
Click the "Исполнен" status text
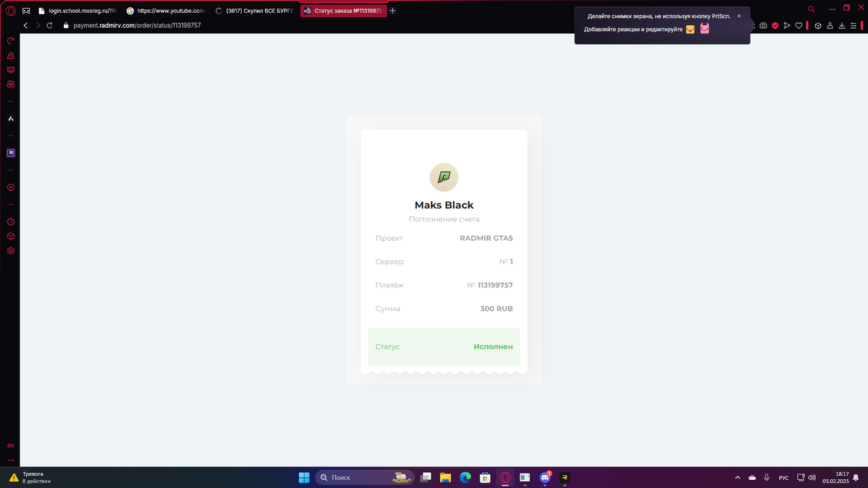coord(493,346)
